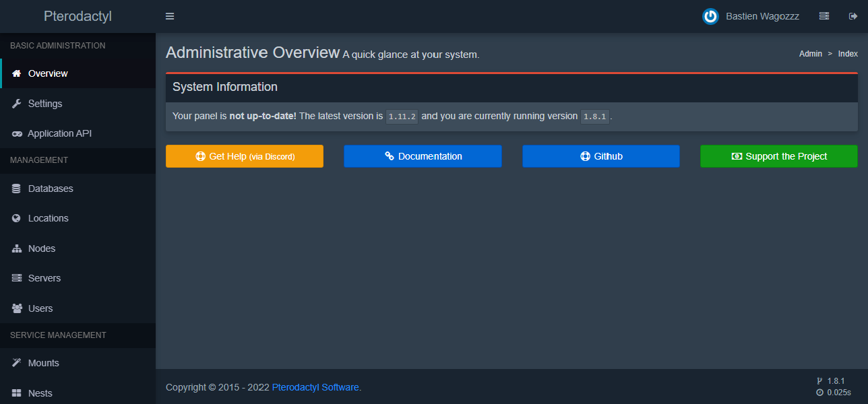
Task: Open Users via the people icon
Action: [x=17, y=308]
